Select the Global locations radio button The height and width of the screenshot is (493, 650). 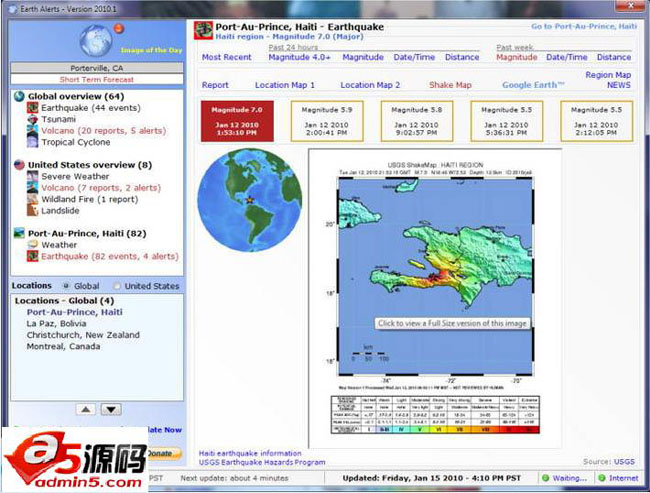65,286
